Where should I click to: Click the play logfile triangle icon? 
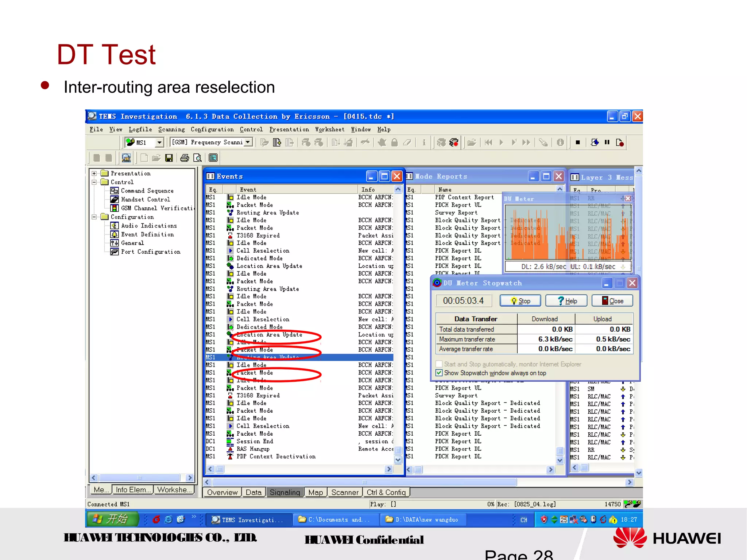click(x=501, y=143)
